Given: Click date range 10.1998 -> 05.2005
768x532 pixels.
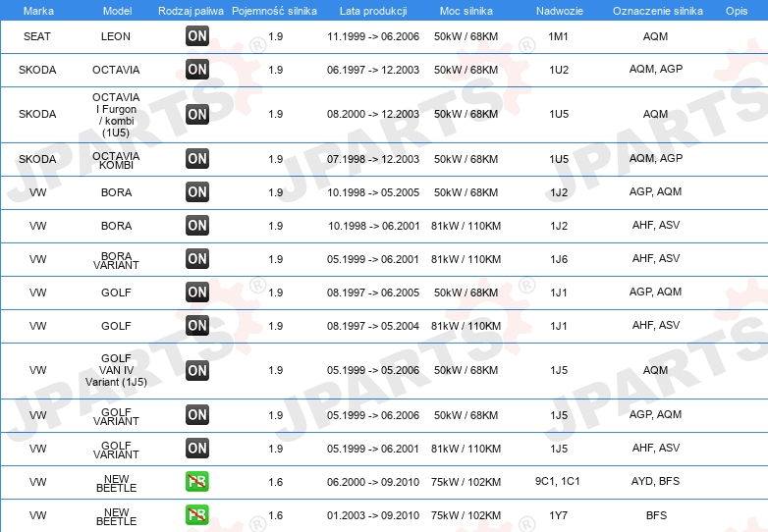Looking at the screenshot, I should click(x=373, y=192).
